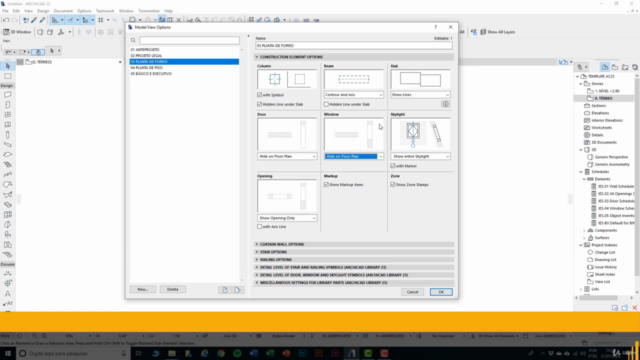Image resolution: width=640 pixels, height=360 pixels.
Task: Select Generic Perspective in Navigator tree
Action: tap(611, 157)
